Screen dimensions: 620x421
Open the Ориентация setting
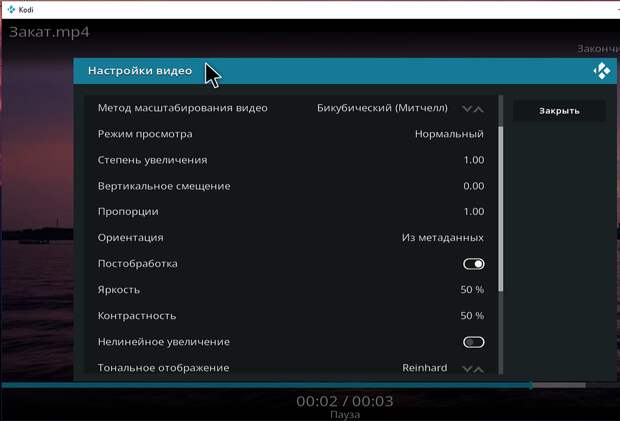[290, 238]
